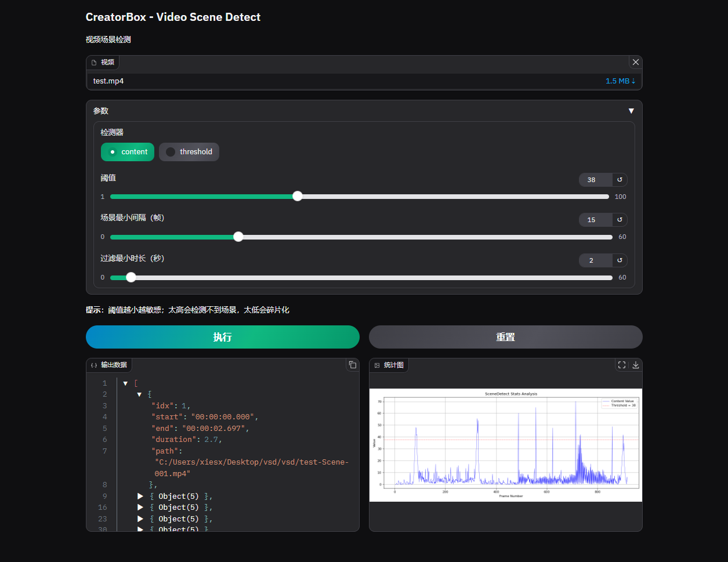This screenshot has width=728, height=562.
Task: View the stats chart fullscreen
Action: [x=622, y=365]
